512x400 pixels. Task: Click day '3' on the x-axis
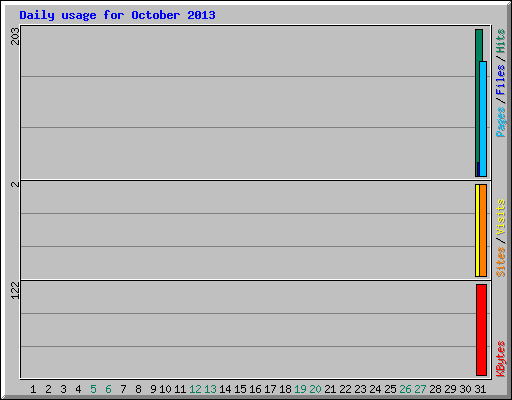(63, 389)
